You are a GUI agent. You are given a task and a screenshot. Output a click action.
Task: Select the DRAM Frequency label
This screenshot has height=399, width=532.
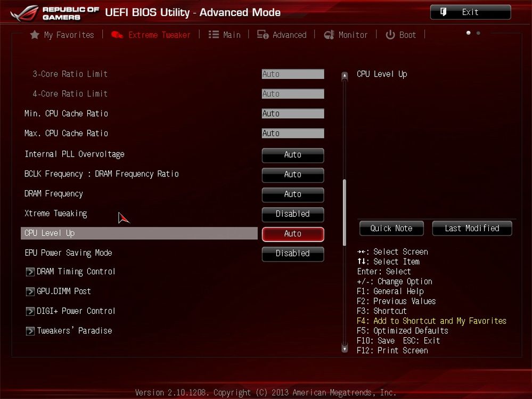tap(54, 194)
